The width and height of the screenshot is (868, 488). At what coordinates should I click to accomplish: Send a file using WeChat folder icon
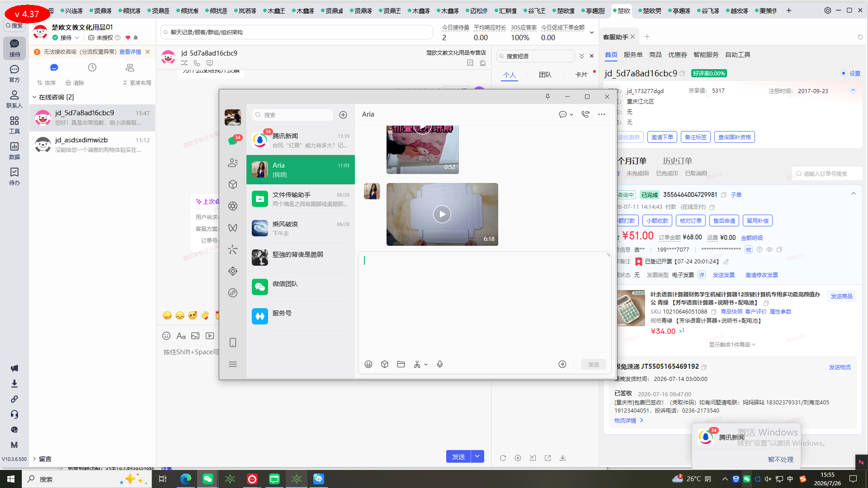401,364
